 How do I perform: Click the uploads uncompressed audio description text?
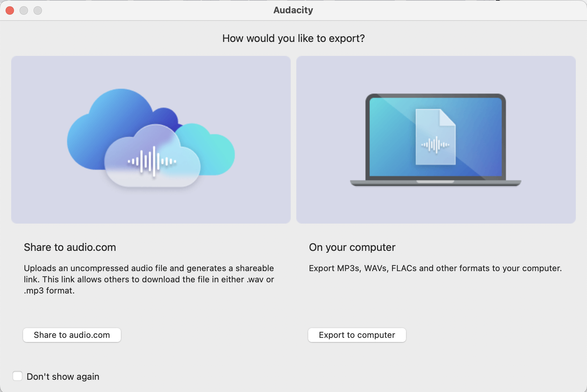pos(149,279)
